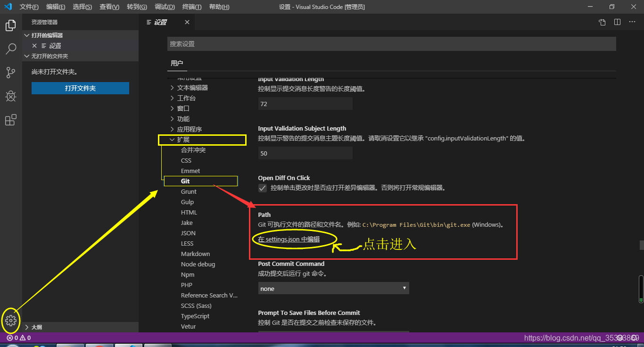The image size is (644, 347).
Task: Select Emmet in settings tree
Action: pyautogui.click(x=190, y=171)
